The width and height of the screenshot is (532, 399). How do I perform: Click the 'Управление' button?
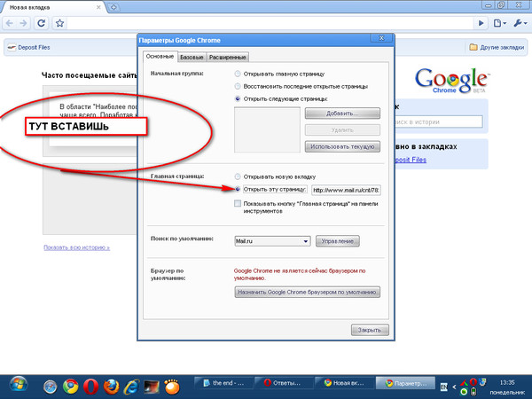[338, 241]
